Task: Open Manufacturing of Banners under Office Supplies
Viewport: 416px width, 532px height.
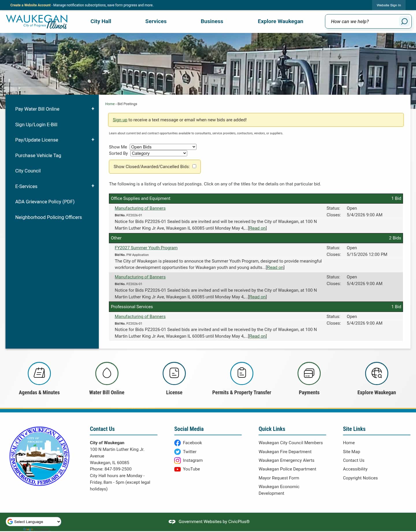Action: [140, 208]
